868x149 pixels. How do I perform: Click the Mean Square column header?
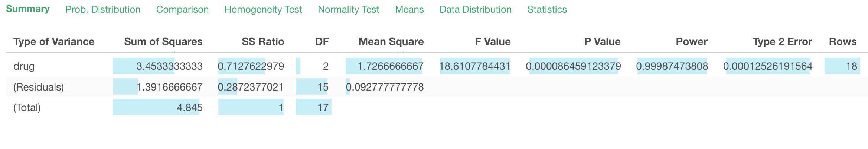pyautogui.click(x=391, y=41)
